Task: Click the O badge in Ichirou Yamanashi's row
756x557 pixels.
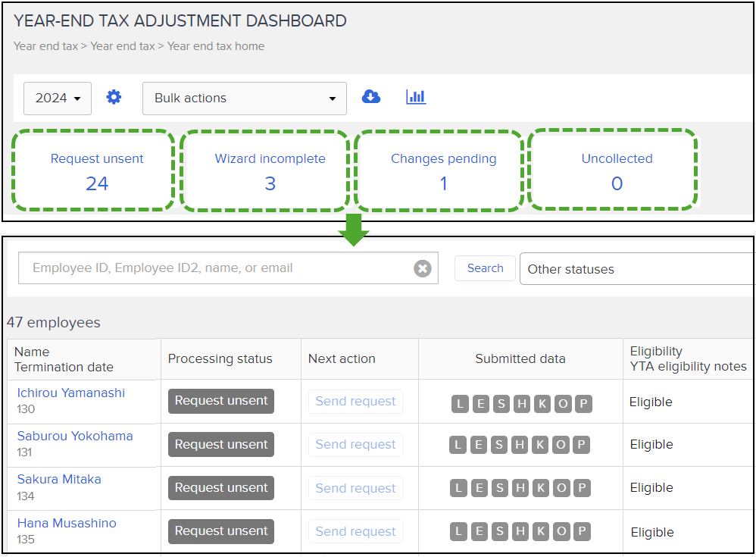Action: (x=563, y=404)
